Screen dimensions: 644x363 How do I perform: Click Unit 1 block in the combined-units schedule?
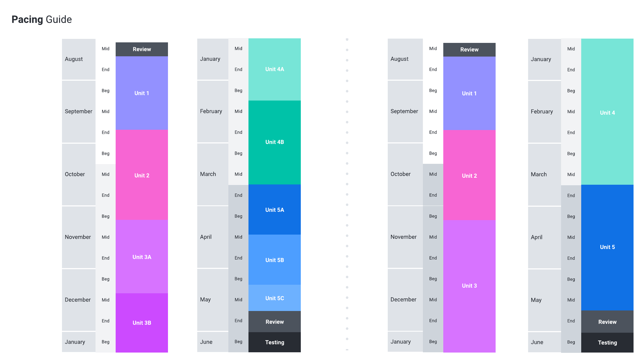(x=469, y=93)
